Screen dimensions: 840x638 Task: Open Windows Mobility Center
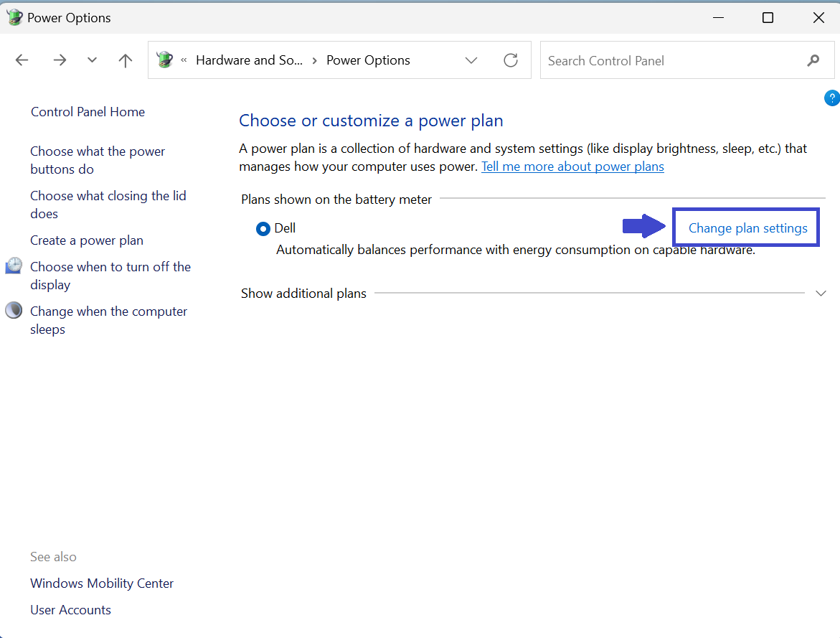tap(102, 583)
